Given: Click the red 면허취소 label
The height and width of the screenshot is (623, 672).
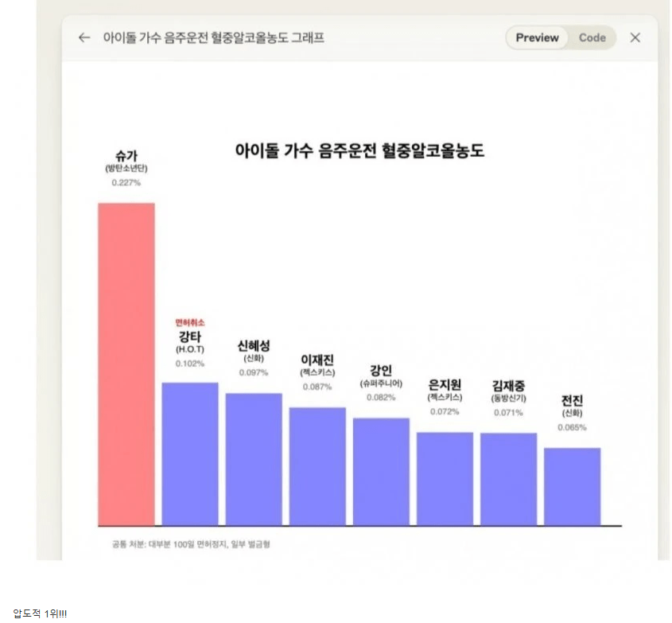Looking at the screenshot, I should pos(190,322).
